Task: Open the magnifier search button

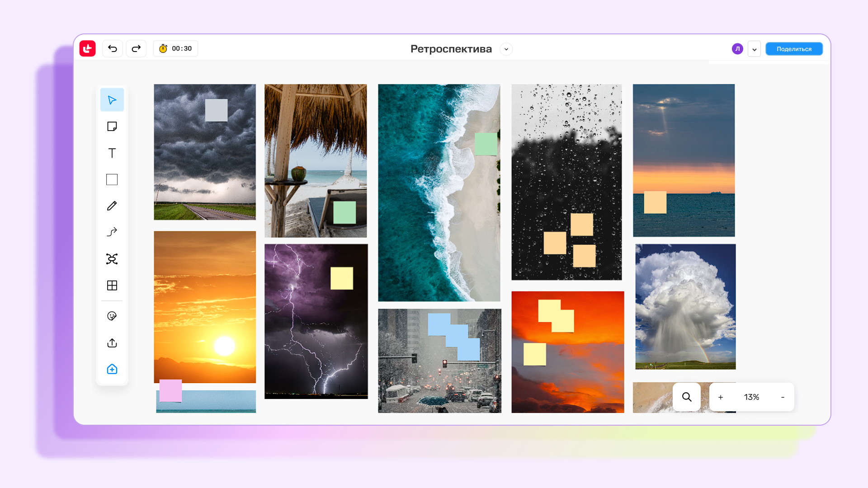Action: [x=686, y=397]
